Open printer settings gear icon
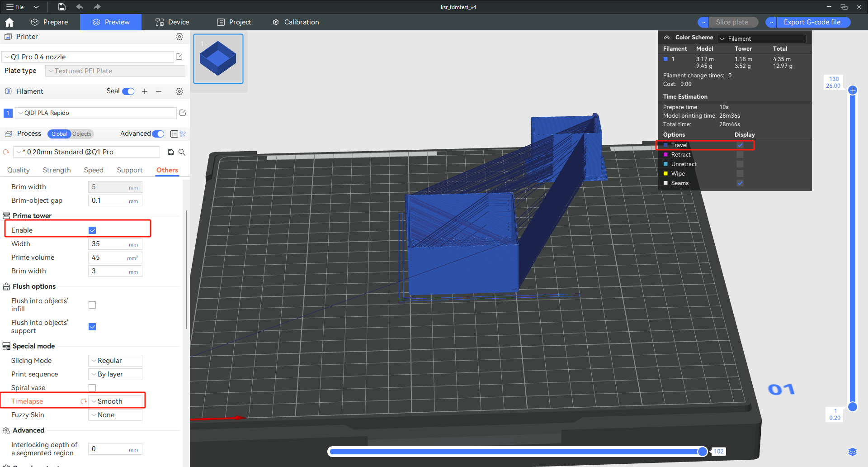Viewport: 868px width, 467px height. point(179,37)
